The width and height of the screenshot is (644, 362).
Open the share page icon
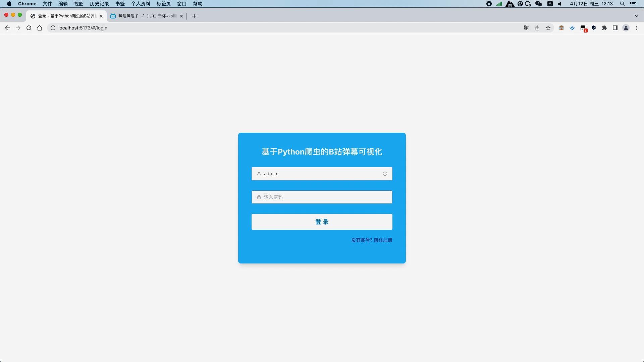click(537, 28)
